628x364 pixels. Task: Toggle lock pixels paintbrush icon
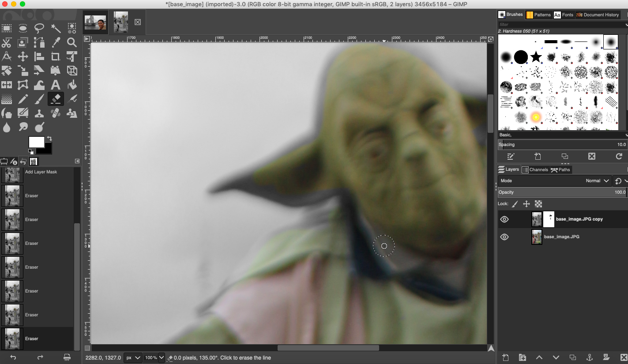click(x=515, y=204)
